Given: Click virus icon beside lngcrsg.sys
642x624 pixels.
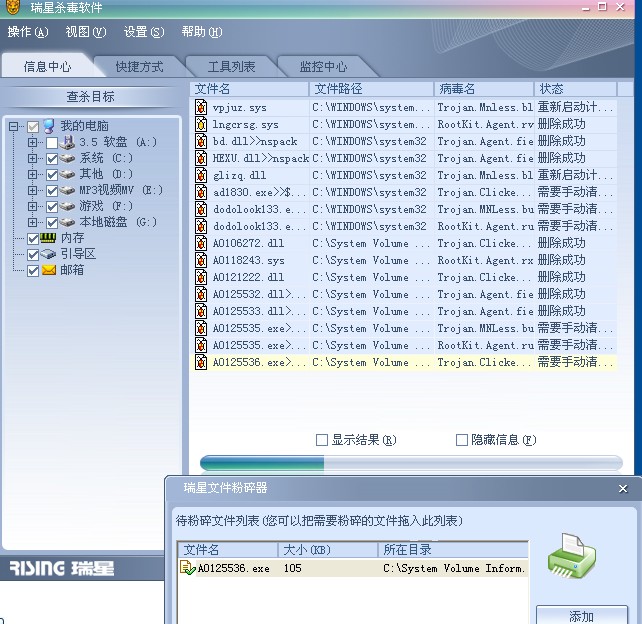Looking at the screenshot, I should click(201, 124).
